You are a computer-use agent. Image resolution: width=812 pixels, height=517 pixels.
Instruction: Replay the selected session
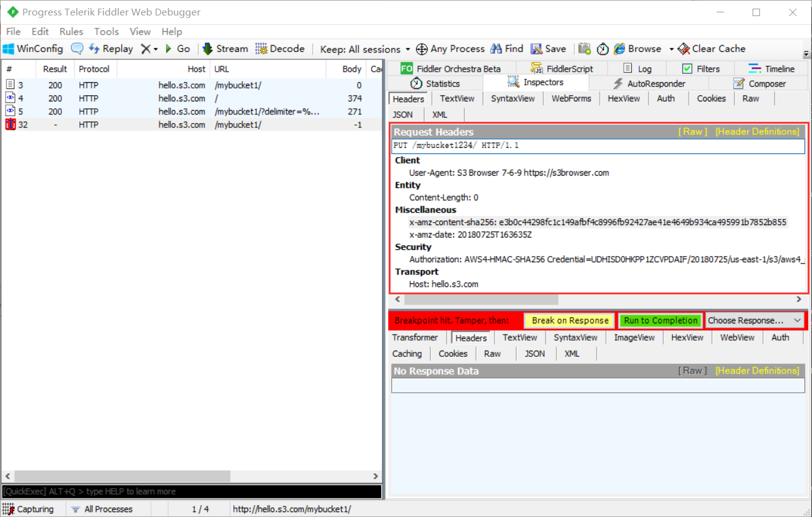(x=111, y=49)
